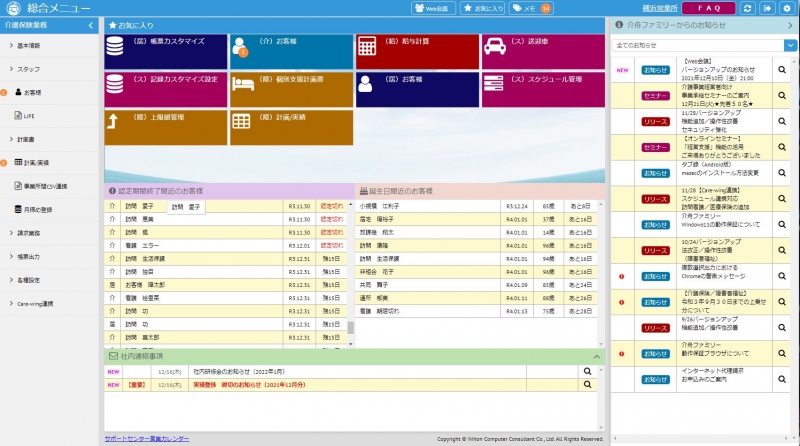Click the 総合メニュー logo icon
The image size is (800, 446).
pyautogui.click(x=13, y=8)
